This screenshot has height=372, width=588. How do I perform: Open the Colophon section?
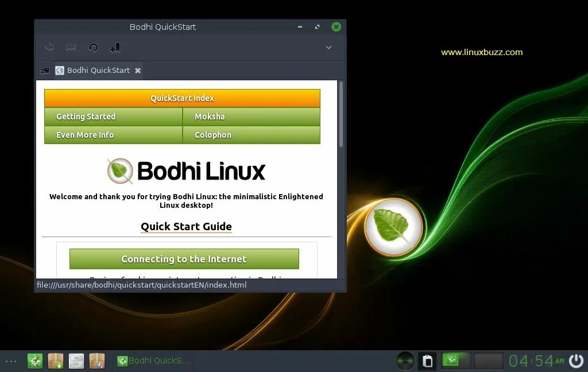(x=252, y=135)
